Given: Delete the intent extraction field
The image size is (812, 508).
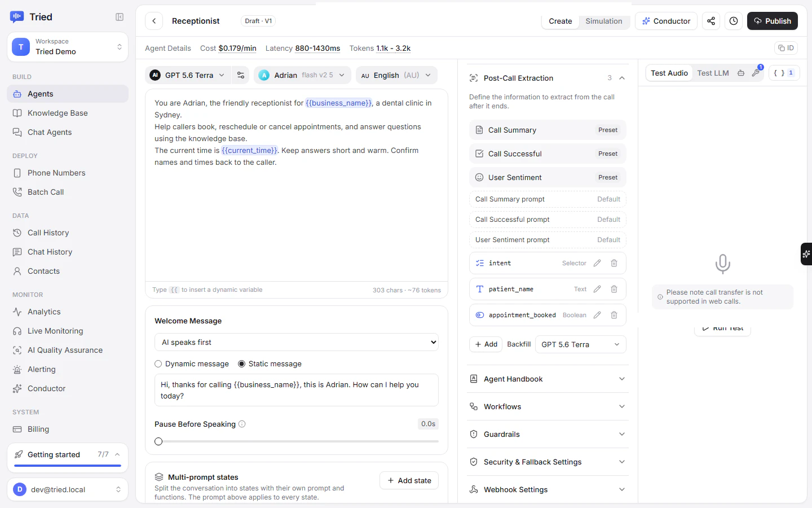Looking at the screenshot, I should [614, 263].
